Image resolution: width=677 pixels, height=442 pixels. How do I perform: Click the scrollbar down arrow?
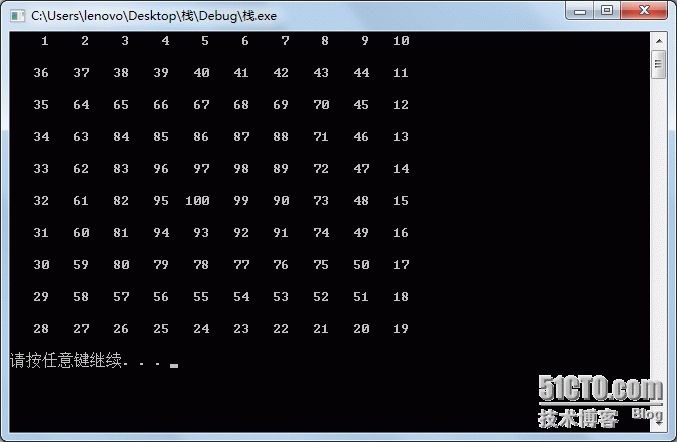[x=659, y=424]
